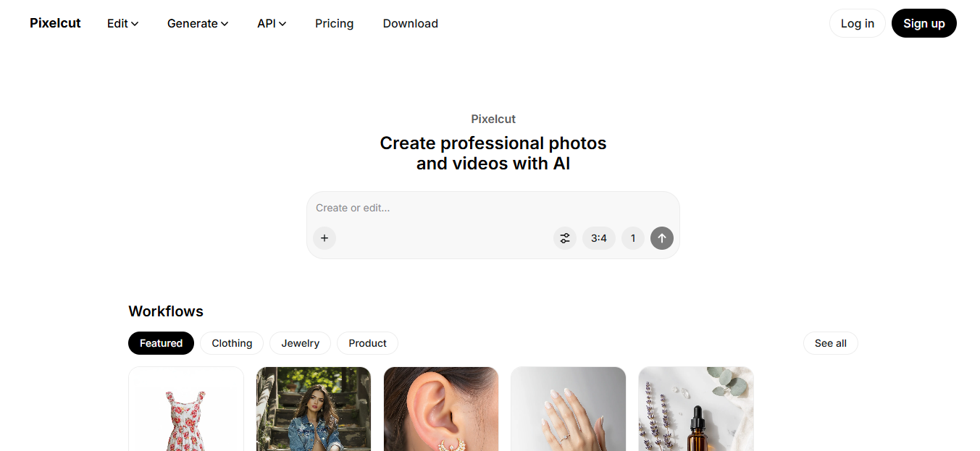Click the Log in button
This screenshot has height=451, width=980.
pos(857,23)
